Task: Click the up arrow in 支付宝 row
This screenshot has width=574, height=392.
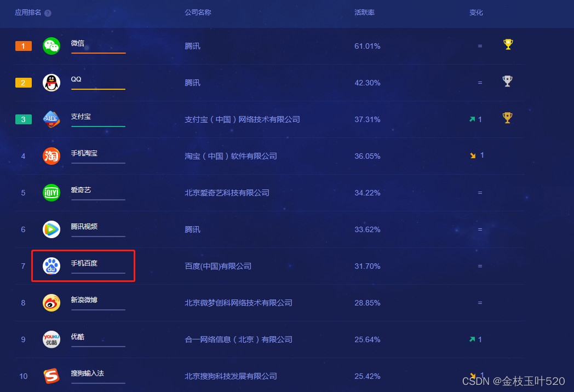Action: 472,119
